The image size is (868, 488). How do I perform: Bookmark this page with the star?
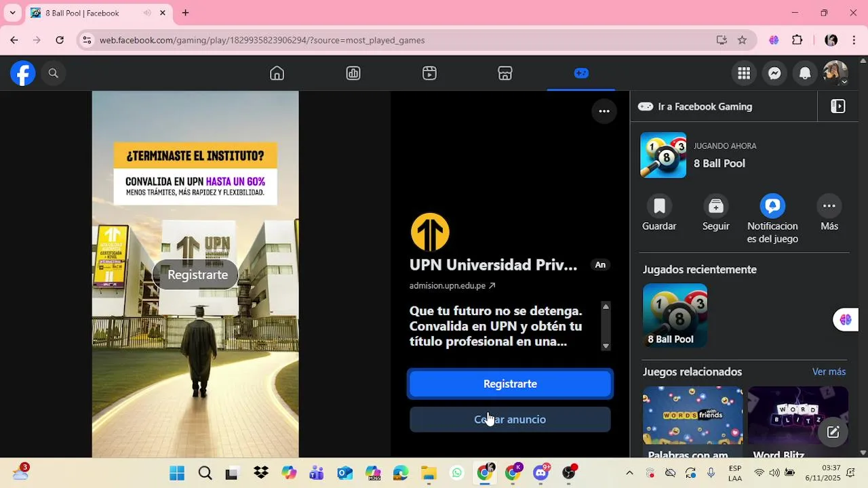[742, 40]
